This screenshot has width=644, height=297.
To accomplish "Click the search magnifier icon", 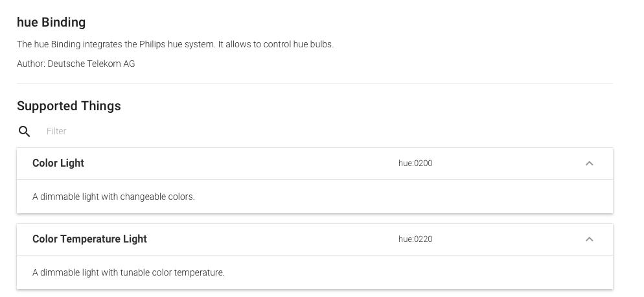I will pos(25,132).
